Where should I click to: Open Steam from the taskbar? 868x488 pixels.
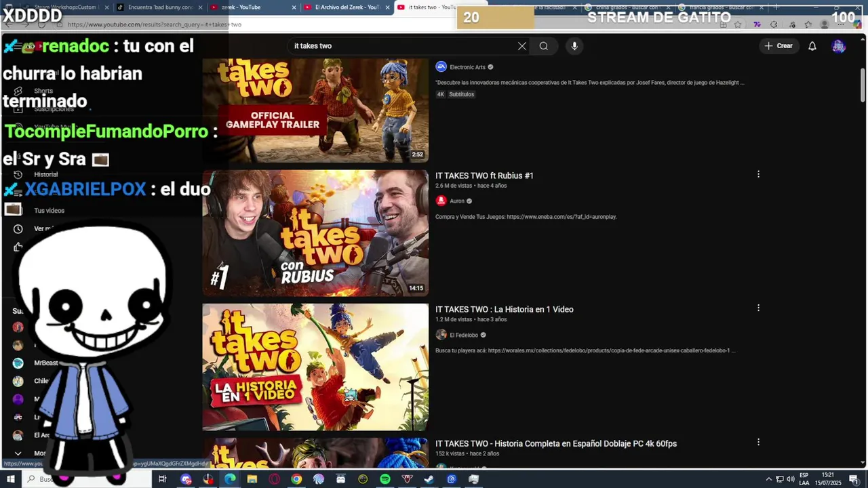429,479
